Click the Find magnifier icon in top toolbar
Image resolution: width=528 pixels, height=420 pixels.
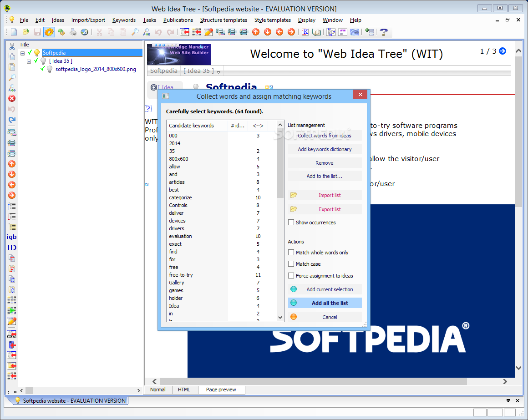point(135,32)
